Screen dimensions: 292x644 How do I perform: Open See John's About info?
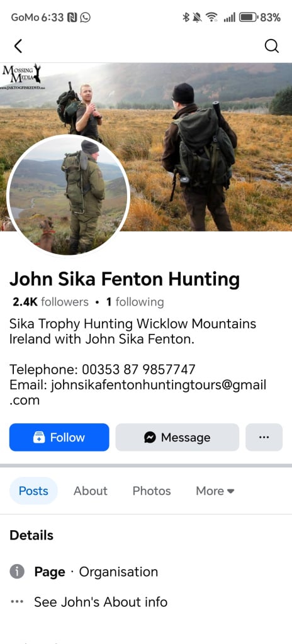pos(101,602)
